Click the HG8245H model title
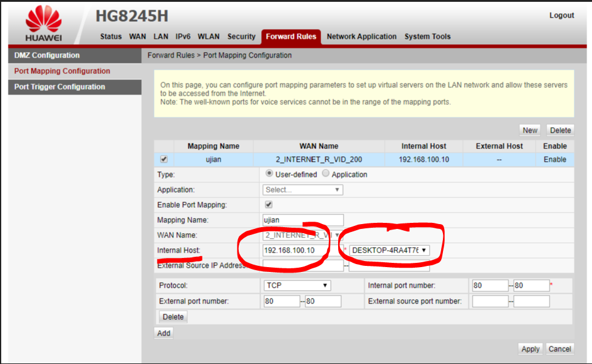Screen dimensions: 592x364 pyautogui.click(x=131, y=16)
